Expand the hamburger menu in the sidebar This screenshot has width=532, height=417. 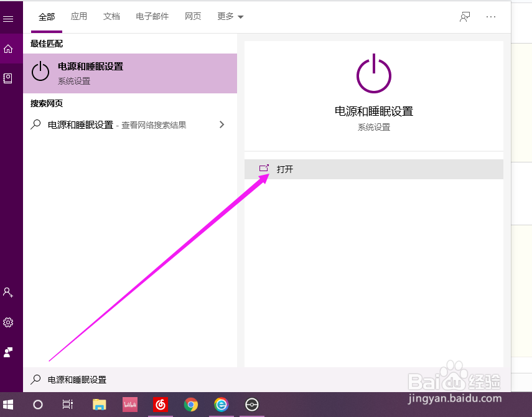coord(8,19)
